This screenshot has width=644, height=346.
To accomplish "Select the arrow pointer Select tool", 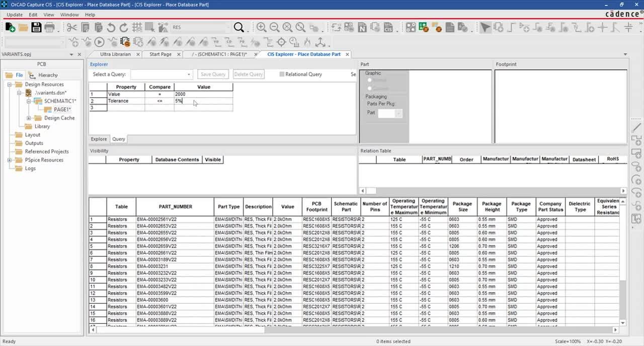I will pos(486,27).
